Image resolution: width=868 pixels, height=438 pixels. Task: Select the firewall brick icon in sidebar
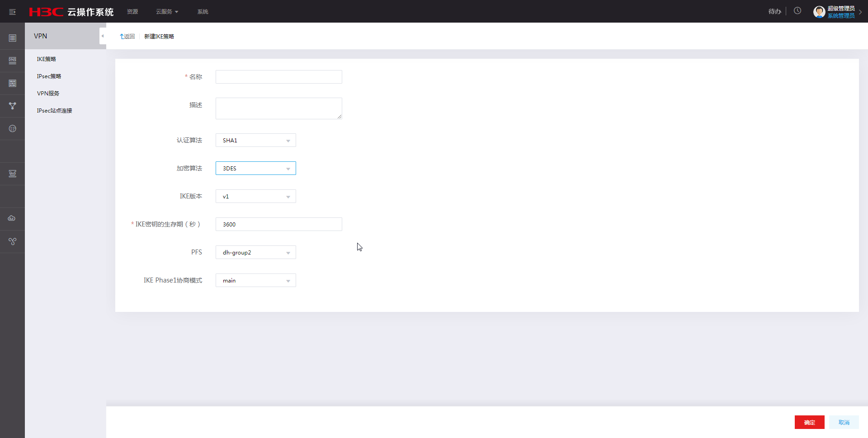click(x=12, y=83)
